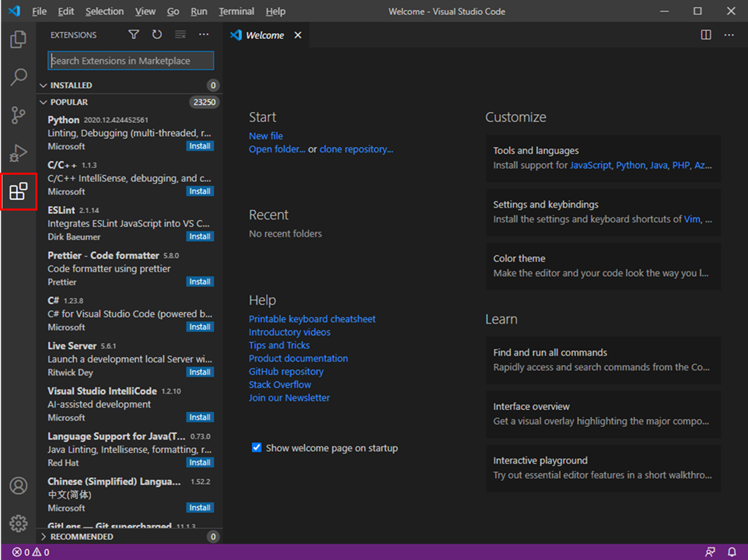Install Language Support for Java extension
Image resolution: width=748 pixels, height=560 pixels.
coord(200,462)
